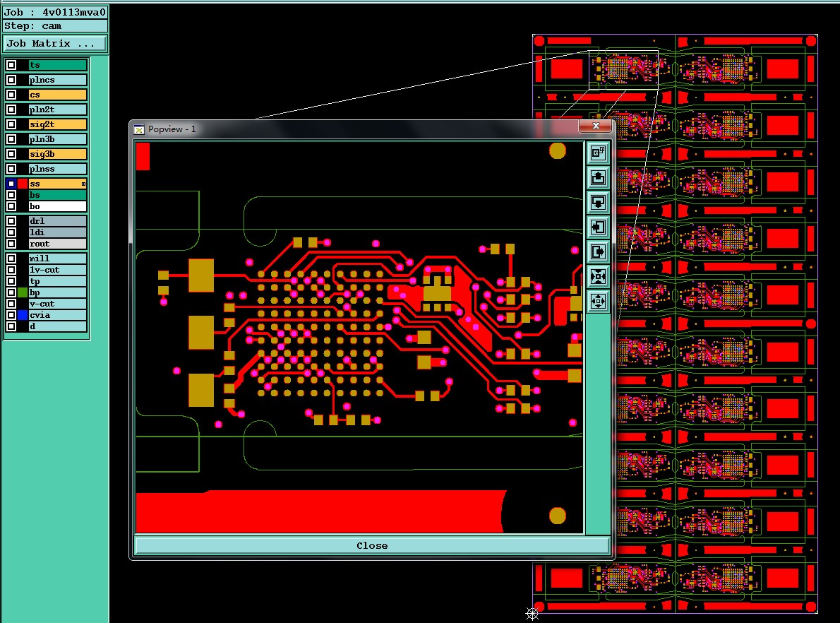Viewport: 840px width, 623px height.
Task: Select the "cvia" layer name
Action: (x=57, y=315)
